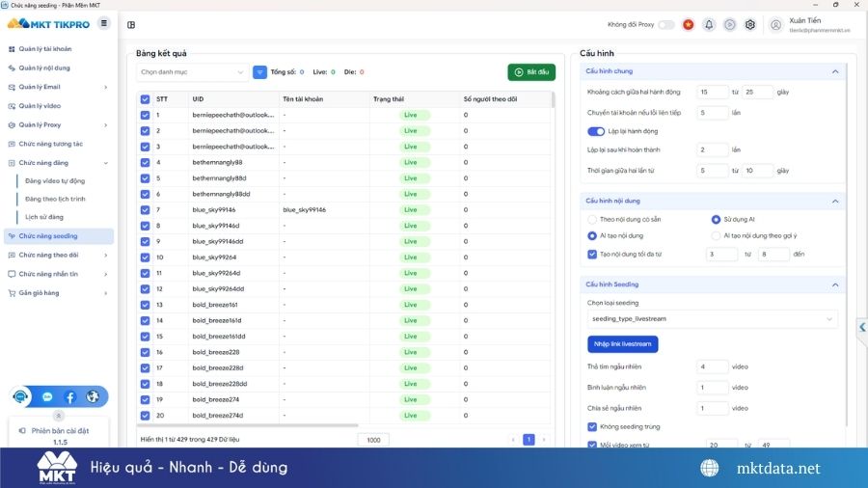Select AI tạo nội dung theo gợi ý radio

[716, 235]
